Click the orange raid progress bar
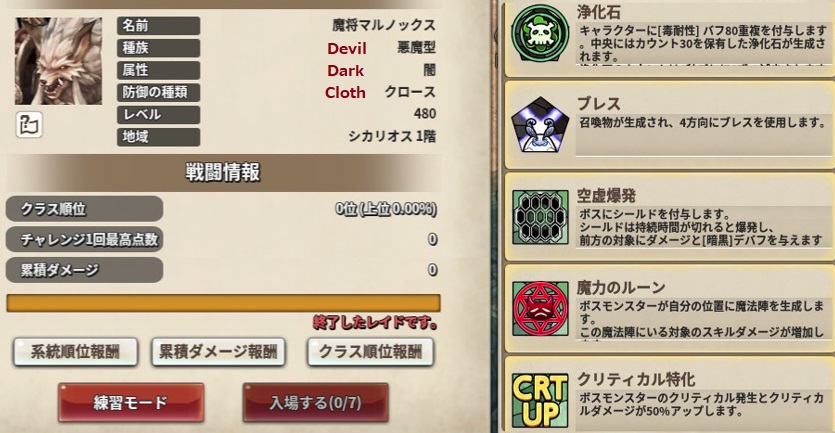This screenshot has height=433, width=835. pos(223,303)
